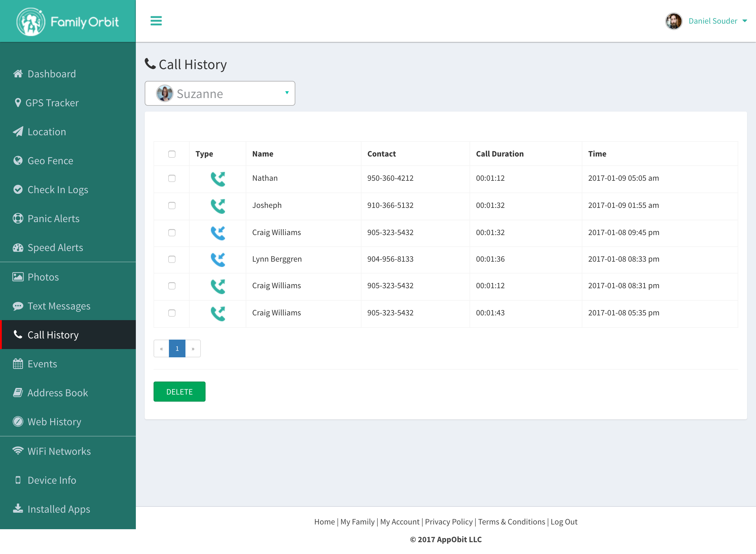Select the Photos sidebar label
Image resolution: width=756 pixels, height=554 pixels.
tap(43, 277)
